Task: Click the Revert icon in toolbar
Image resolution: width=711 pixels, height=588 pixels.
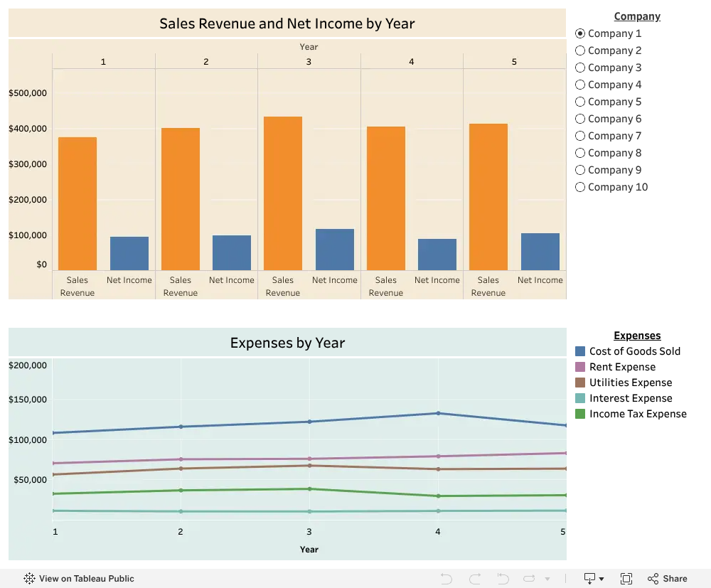Action: click(503, 579)
